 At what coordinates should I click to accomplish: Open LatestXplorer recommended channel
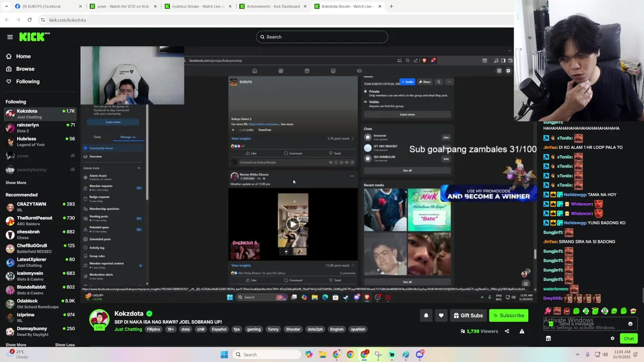[x=40, y=262]
